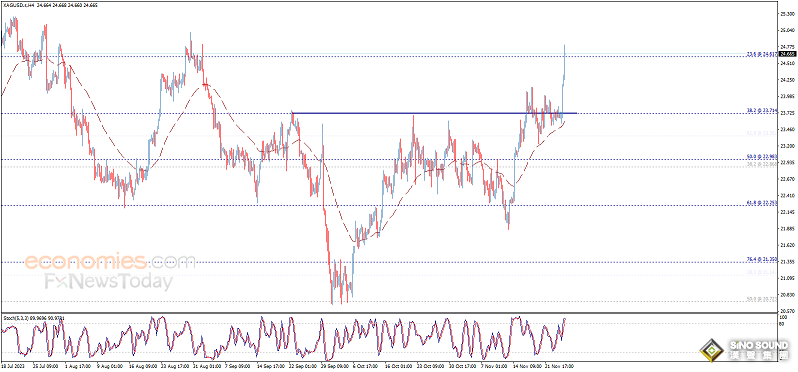Click the 30 Oct 17:00 time label
798x372 pixels.
click(462, 365)
